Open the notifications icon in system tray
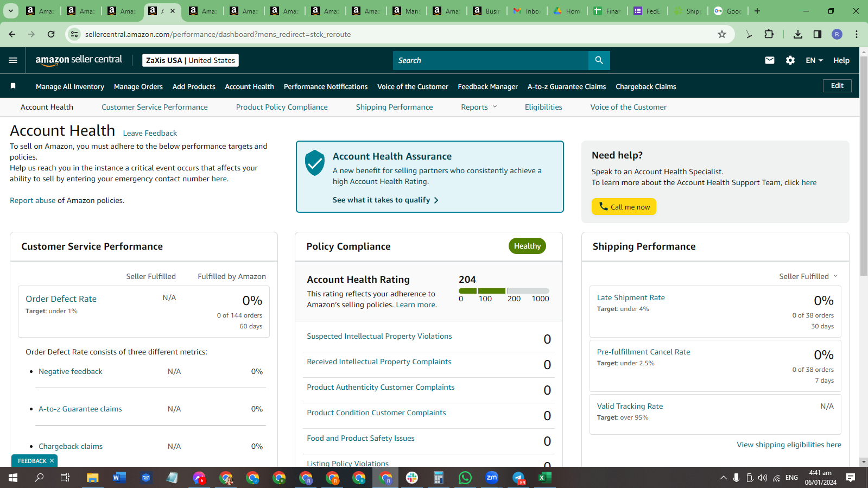868x488 pixels. (x=851, y=478)
